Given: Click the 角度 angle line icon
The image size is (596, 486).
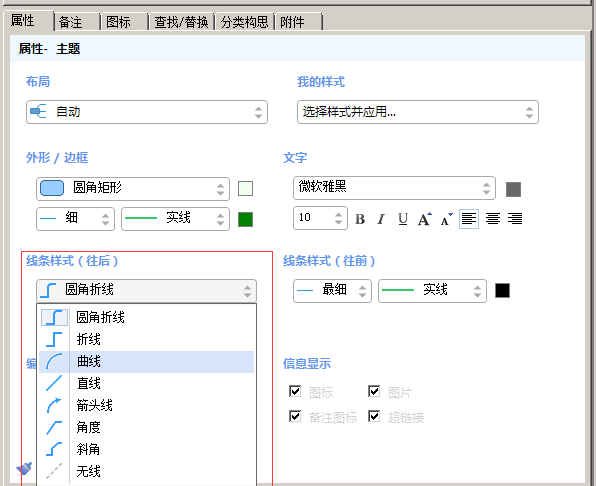Looking at the screenshot, I should (54, 427).
